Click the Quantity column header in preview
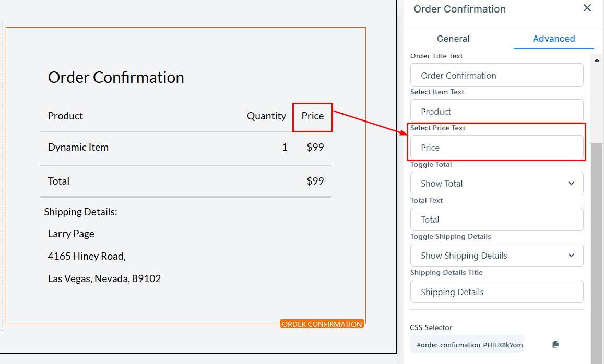Screen dimensions: 604x364 (266, 116)
